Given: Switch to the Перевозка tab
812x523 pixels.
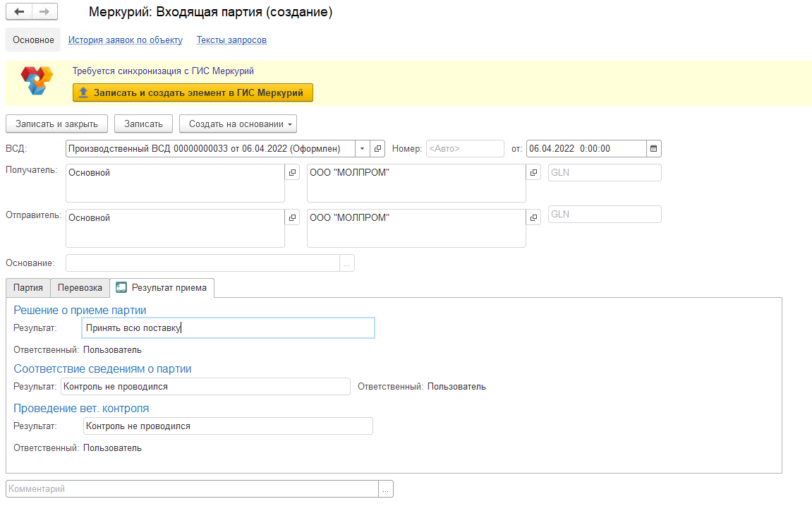Looking at the screenshot, I should pyautogui.click(x=80, y=288).
